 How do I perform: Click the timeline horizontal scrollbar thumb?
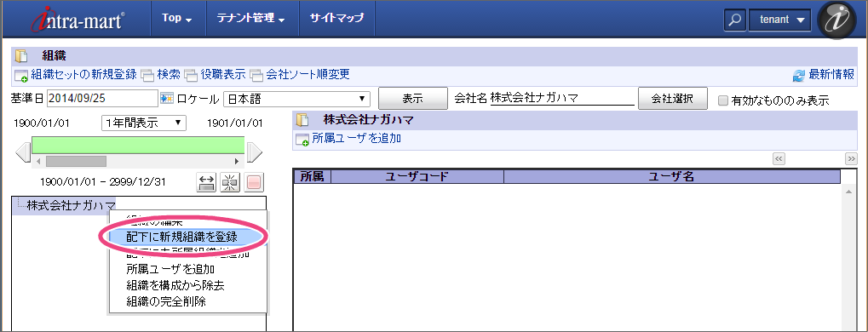point(76,161)
